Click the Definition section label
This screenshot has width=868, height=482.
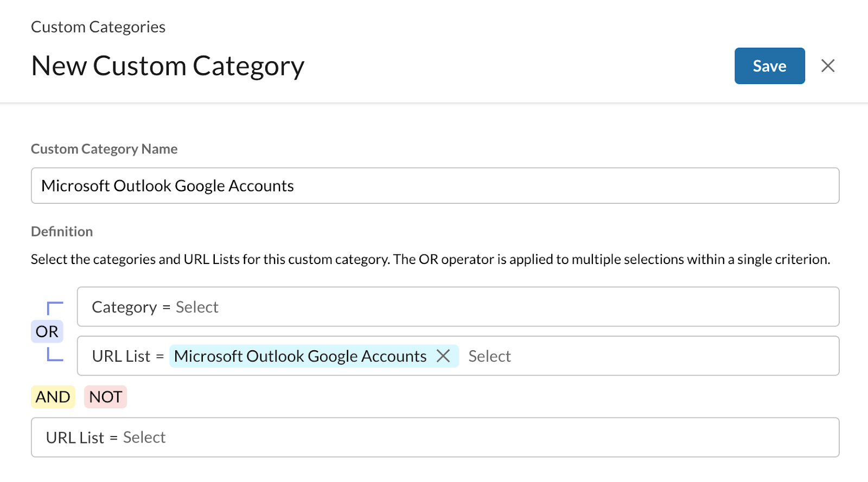(x=62, y=232)
